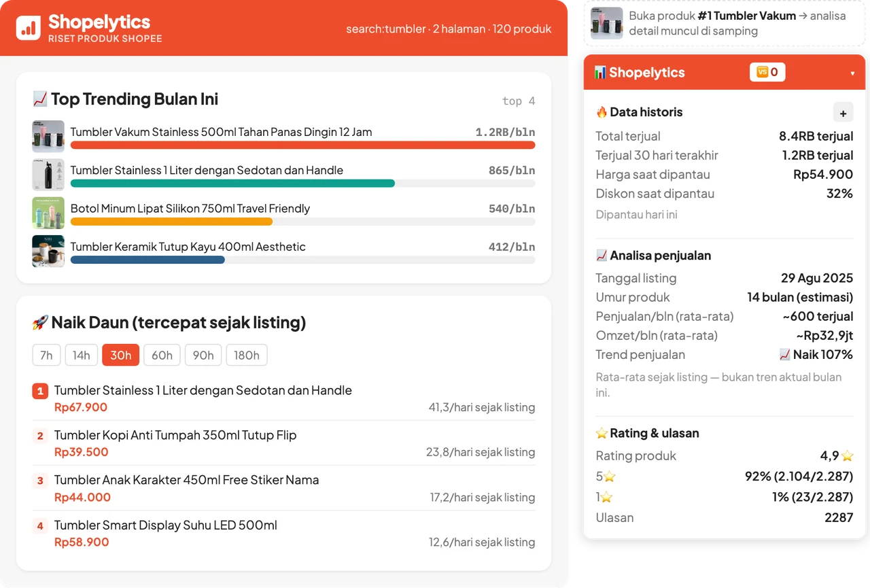Image resolution: width=870 pixels, height=588 pixels.
Task: Open Tumbler Anak Karakter 450ml listing
Action: pos(186,480)
